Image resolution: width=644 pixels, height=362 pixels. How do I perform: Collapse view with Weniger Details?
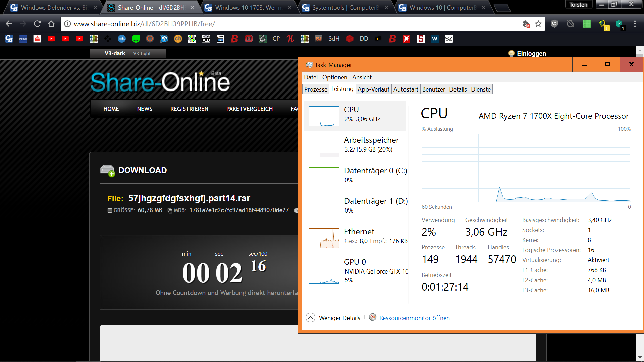pyautogui.click(x=339, y=318)
